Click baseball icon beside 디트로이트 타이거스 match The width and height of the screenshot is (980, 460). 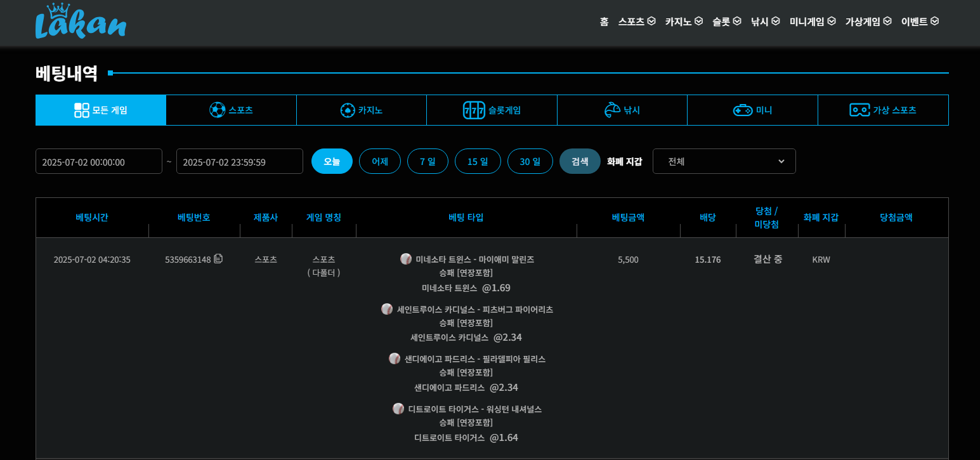tap(398, 409)
